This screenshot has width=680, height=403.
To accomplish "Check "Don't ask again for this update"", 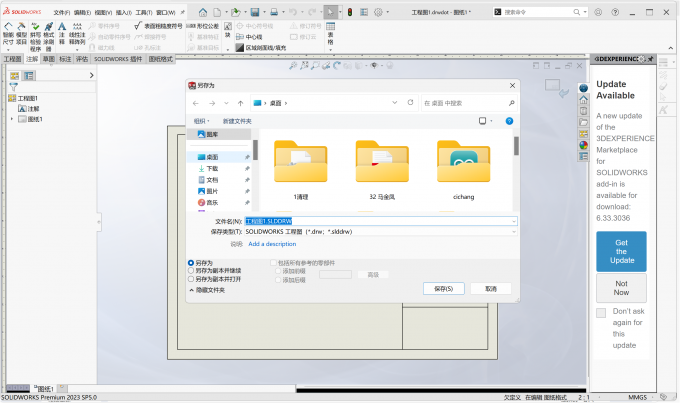I will (600, 313).
